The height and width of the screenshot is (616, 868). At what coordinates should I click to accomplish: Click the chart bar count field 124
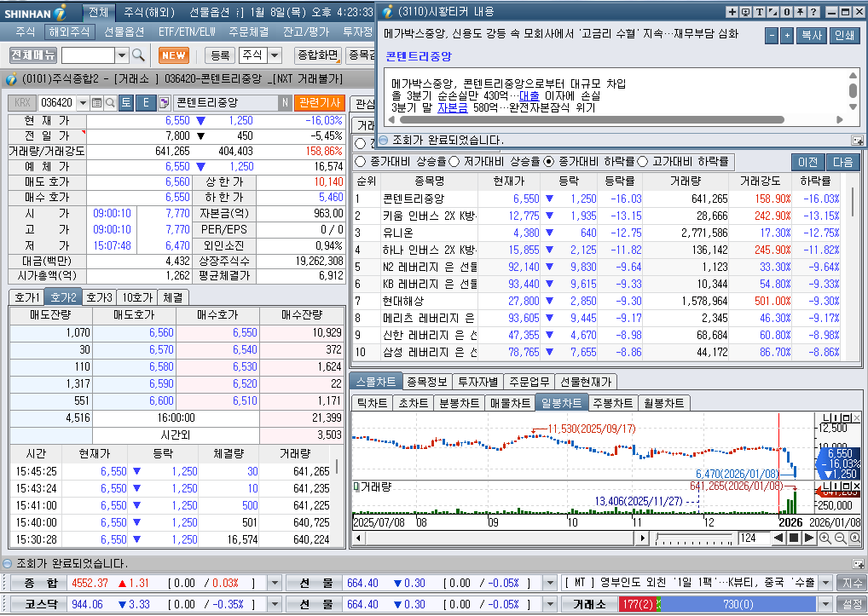tap(752, 538)
